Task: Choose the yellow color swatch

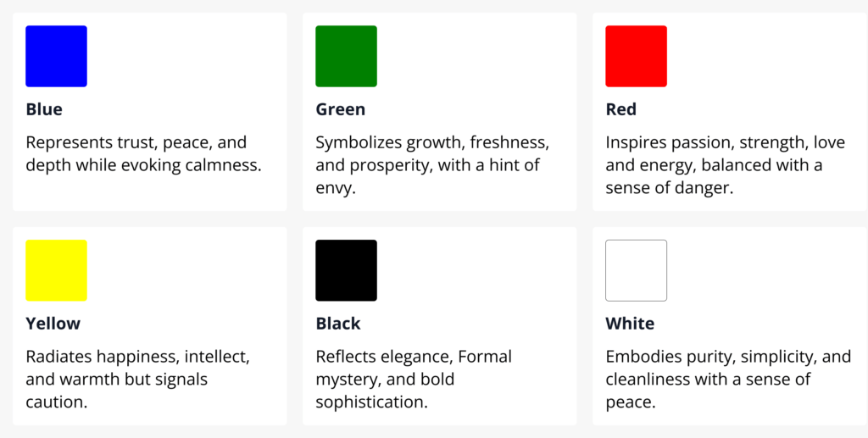Action: (56, 270)
